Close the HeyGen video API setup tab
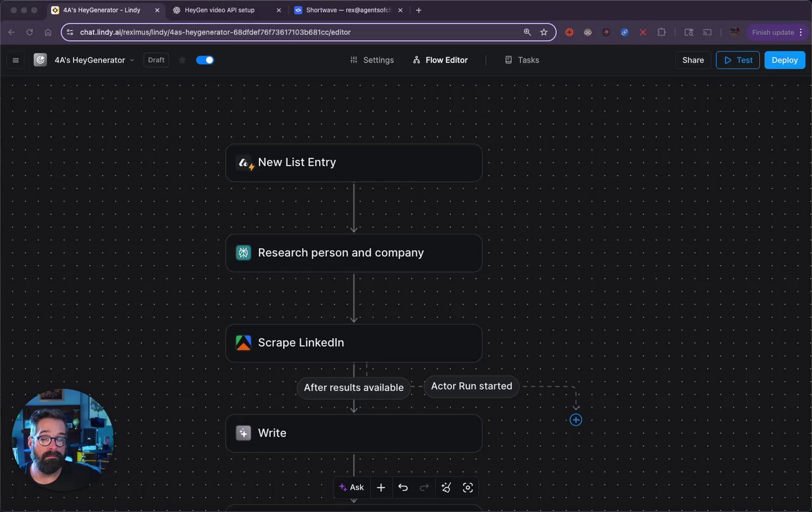The image size is (812, 512). [278, 10]
